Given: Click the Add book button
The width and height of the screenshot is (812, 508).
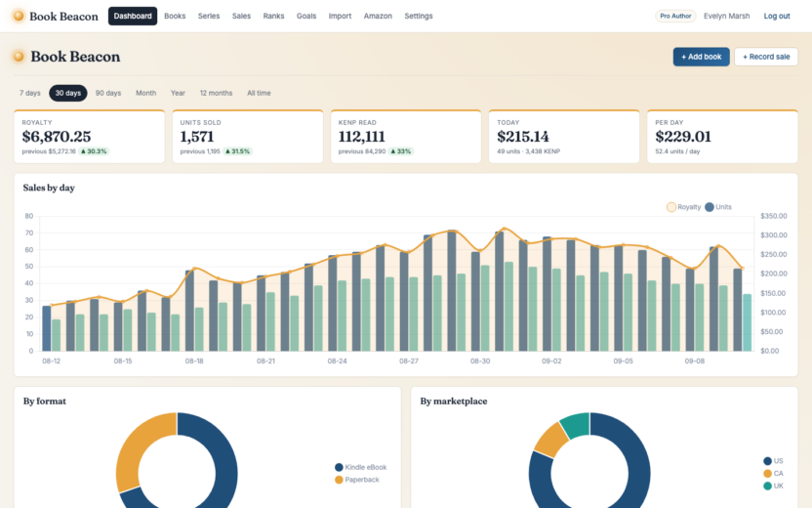Looking at the screenshot, I should click(x=701, y=57).
